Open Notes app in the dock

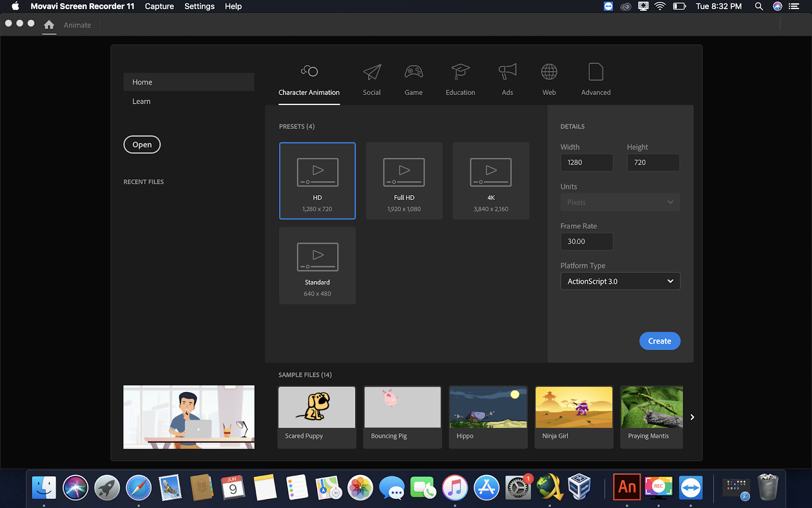[x=265, y=488]
